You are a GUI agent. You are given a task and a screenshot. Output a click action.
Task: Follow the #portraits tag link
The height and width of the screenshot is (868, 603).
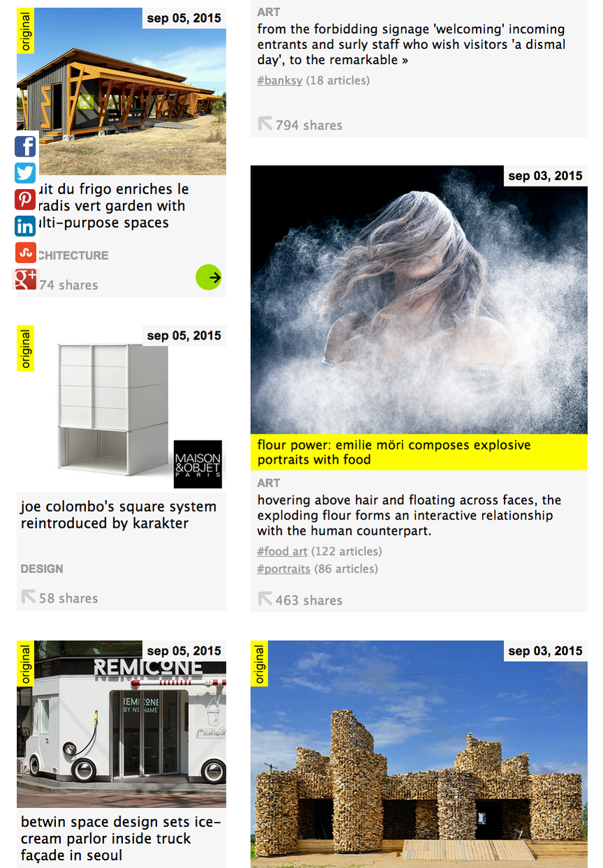284,568
